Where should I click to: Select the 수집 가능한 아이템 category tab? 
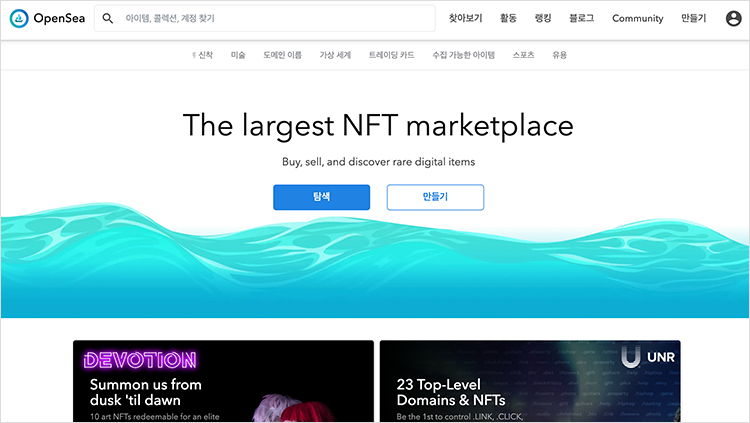463,55
